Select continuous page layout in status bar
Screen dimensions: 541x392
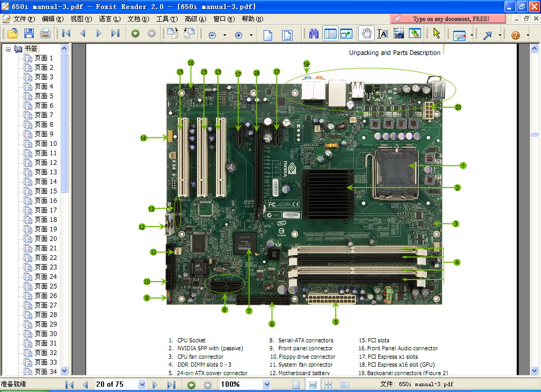313,385
